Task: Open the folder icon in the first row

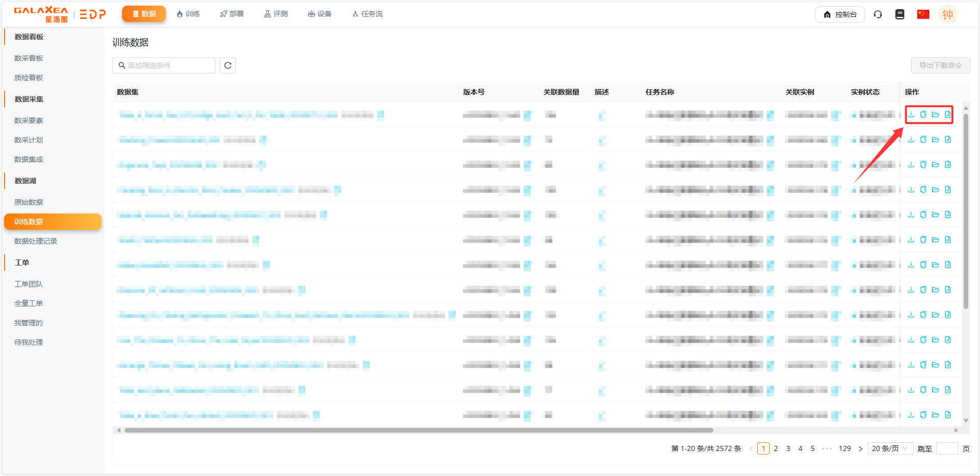Action: point(936,114)
